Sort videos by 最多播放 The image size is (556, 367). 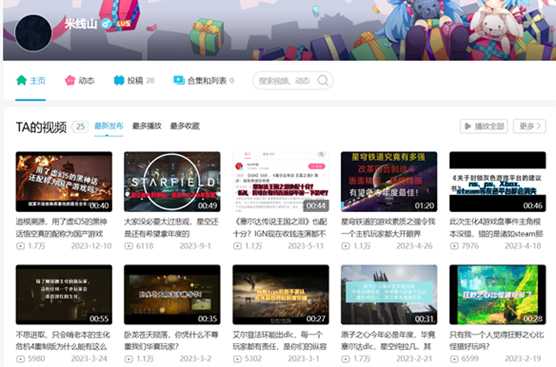[x=147, y=126]
